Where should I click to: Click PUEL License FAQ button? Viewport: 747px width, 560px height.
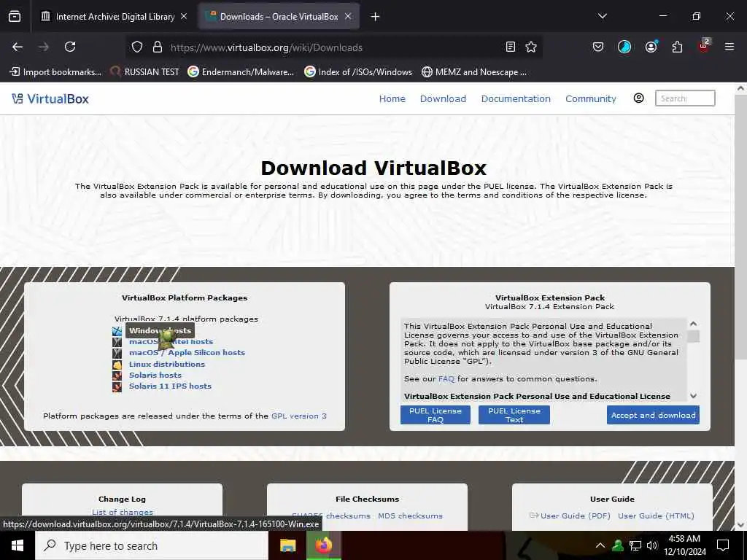pyautogui.click(x=436, y=415)
